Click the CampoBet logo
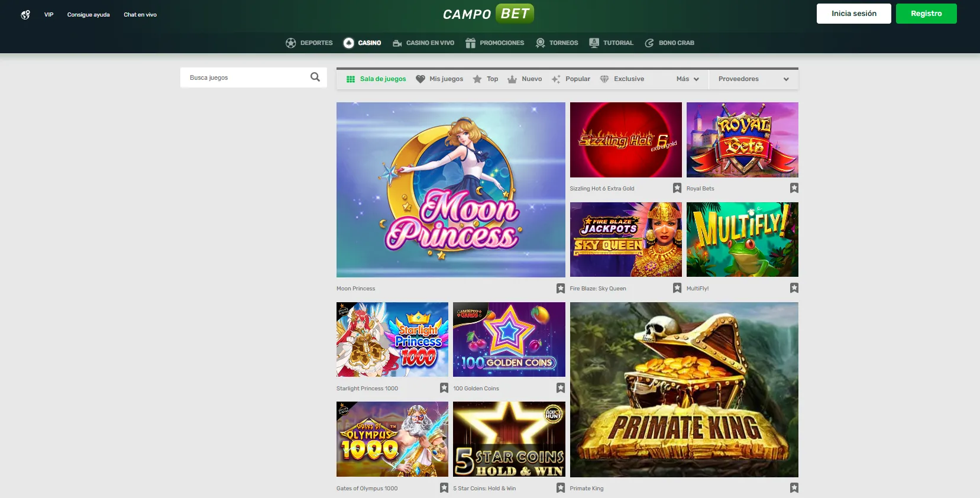 coord(489,14)
